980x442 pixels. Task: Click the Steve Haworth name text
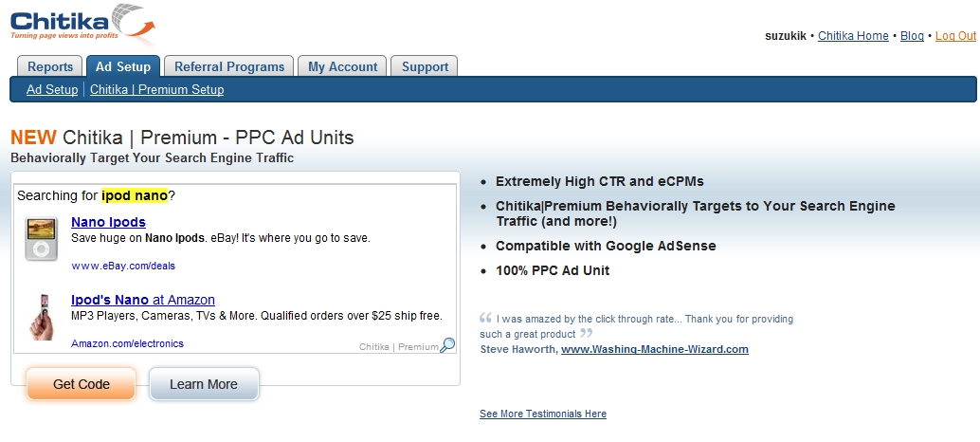[517, 349]
